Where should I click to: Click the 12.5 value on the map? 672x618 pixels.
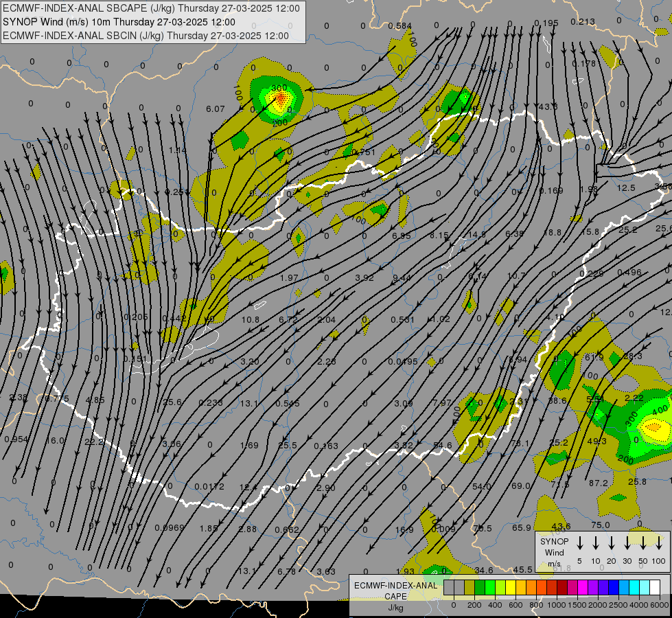click(626, 188)
